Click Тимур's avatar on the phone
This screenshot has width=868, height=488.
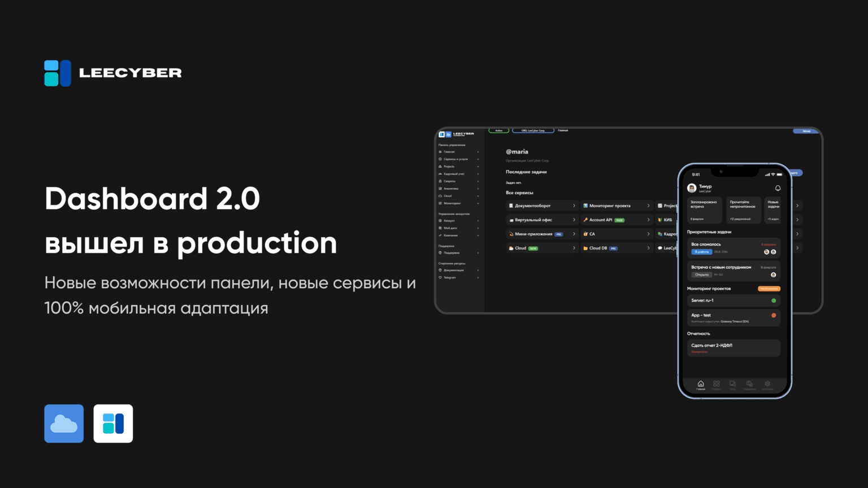click(x=691, y=188)
